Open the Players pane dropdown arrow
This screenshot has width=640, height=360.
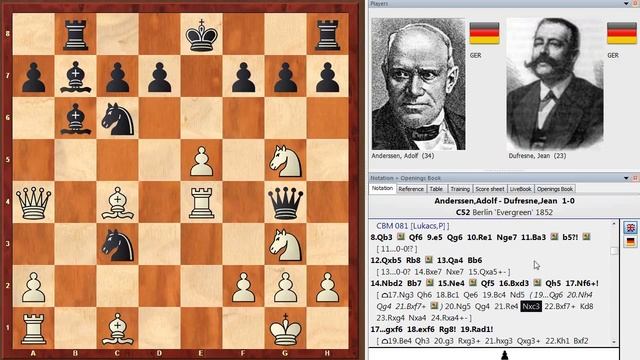(x=626, y=4)
